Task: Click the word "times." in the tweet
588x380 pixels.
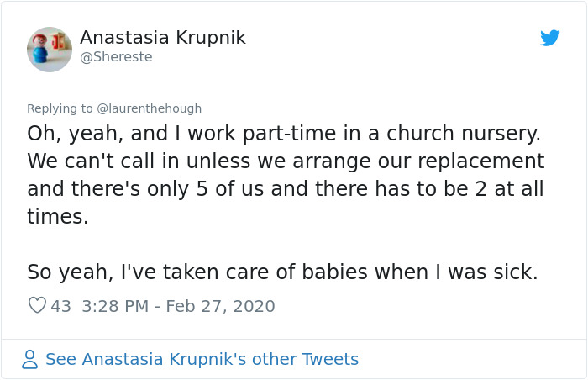Action: [x=57, y=216]
